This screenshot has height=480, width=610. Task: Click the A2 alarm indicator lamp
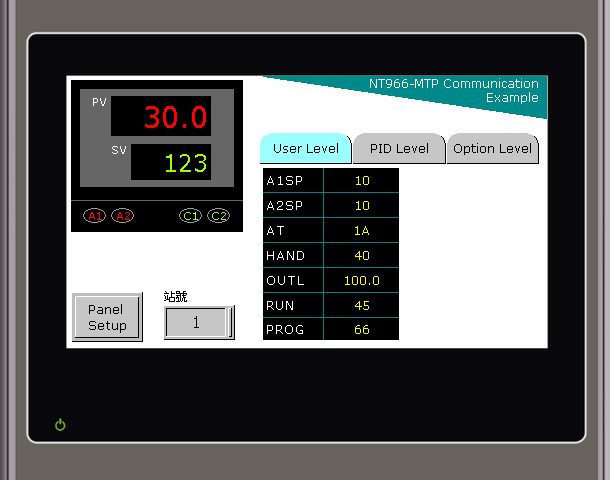pyautogui.click(x=122, y=215)
